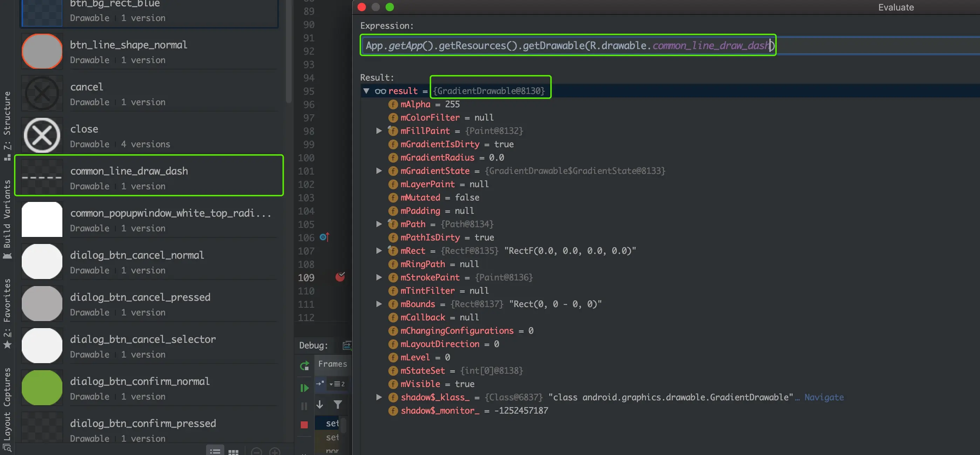Viewport: 980px width, 455px height.
Task: Open the frames filter funnel icon
Action: point(338,405)
